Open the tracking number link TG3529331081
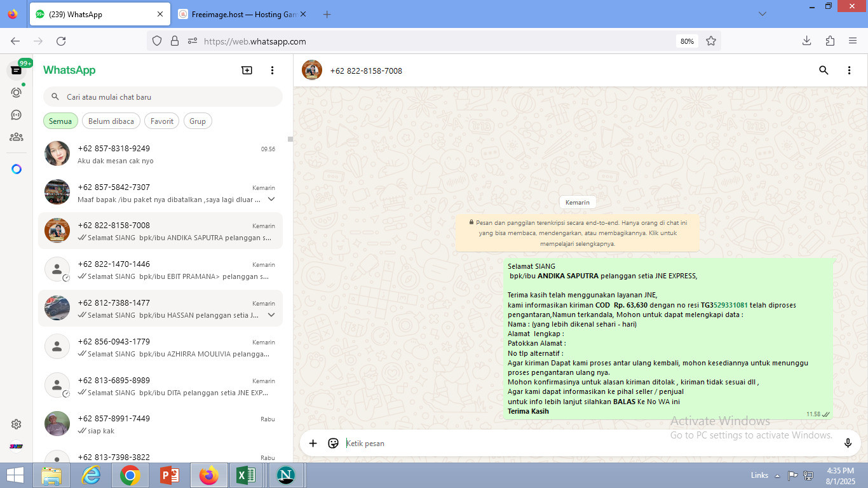The width and height of the screenshot is (868, 488). (x=724, y=305)
